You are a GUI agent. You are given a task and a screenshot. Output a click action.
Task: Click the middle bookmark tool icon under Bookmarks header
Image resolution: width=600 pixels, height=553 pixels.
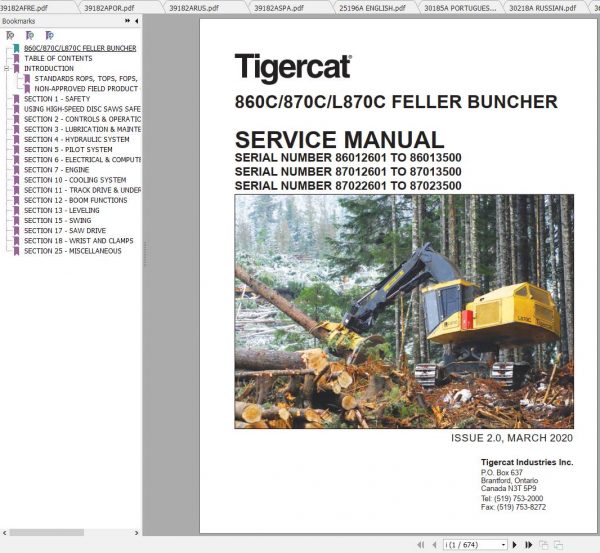(30, 36)
